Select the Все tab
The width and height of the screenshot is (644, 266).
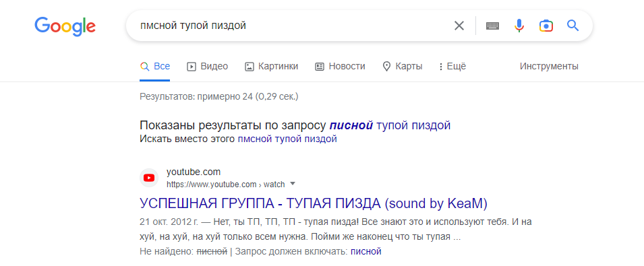pos(155,67)
